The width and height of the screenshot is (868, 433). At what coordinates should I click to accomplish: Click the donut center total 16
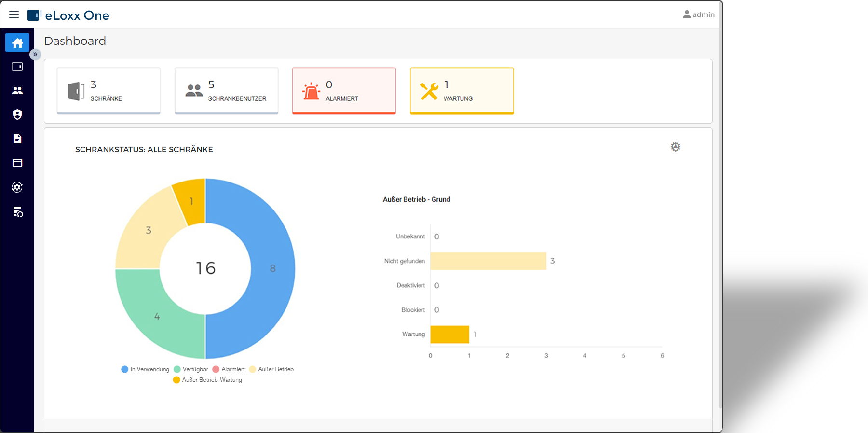206,268
